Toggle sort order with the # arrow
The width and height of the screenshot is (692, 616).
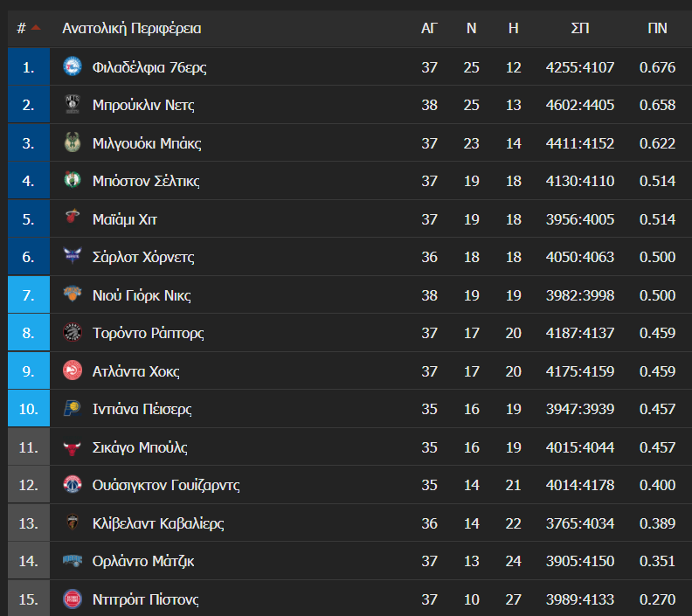click(x=36, y=28)
